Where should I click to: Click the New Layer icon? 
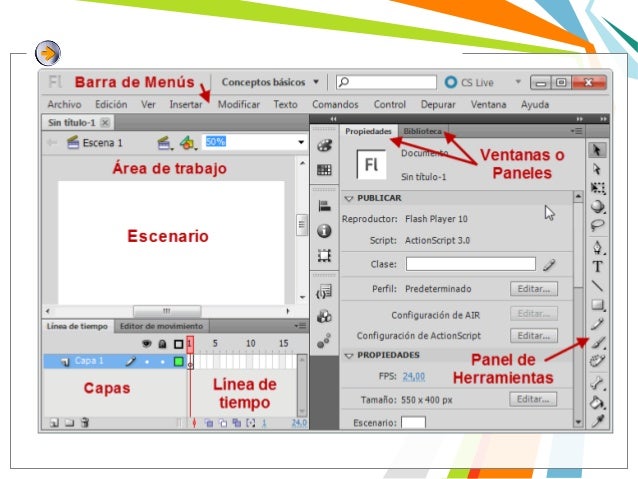(x=54, y=423)
